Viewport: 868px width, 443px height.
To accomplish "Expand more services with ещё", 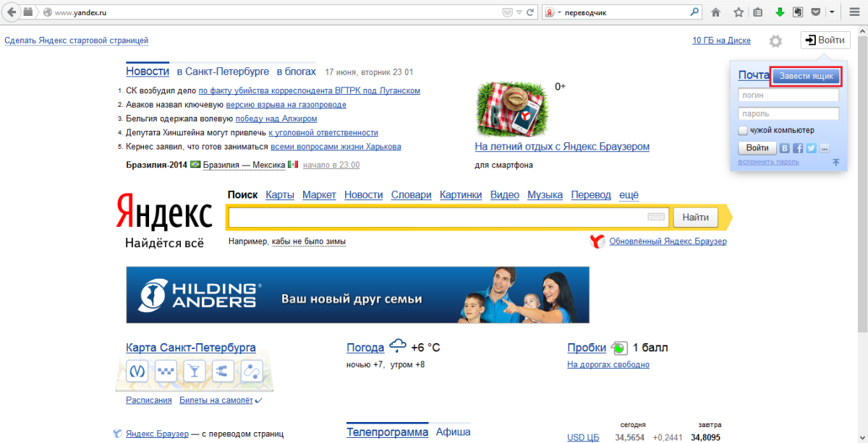I will 629,195.
